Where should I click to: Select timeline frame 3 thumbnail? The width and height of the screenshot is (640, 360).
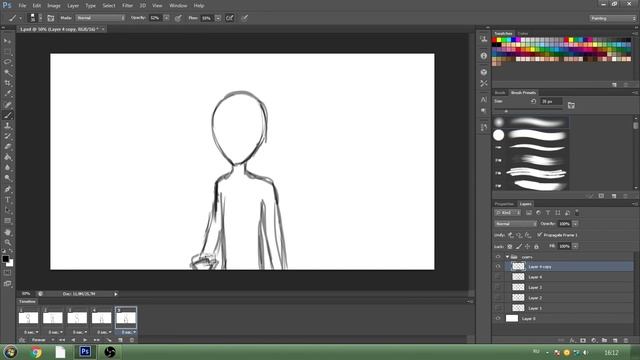(x=77, y=317)
